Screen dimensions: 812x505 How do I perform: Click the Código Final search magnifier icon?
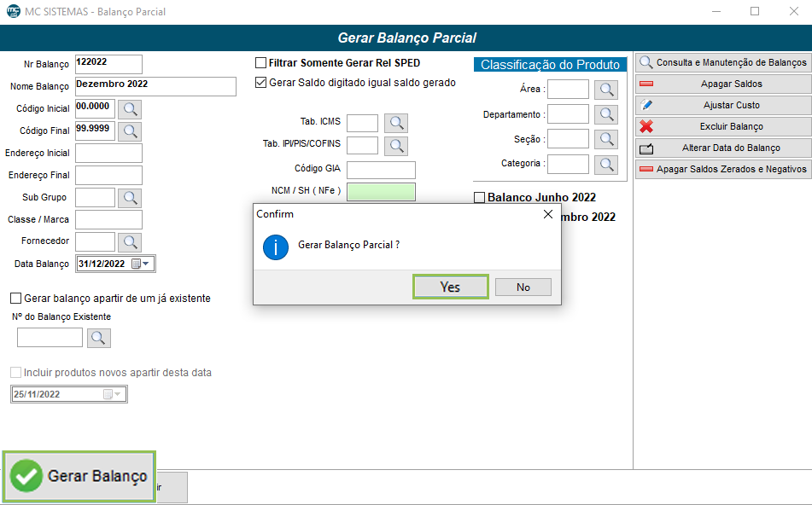pyautogui.click(x=129, y=131)
